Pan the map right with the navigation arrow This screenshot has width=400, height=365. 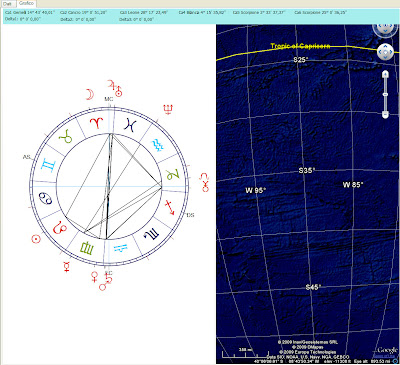(x=390, y=52)
